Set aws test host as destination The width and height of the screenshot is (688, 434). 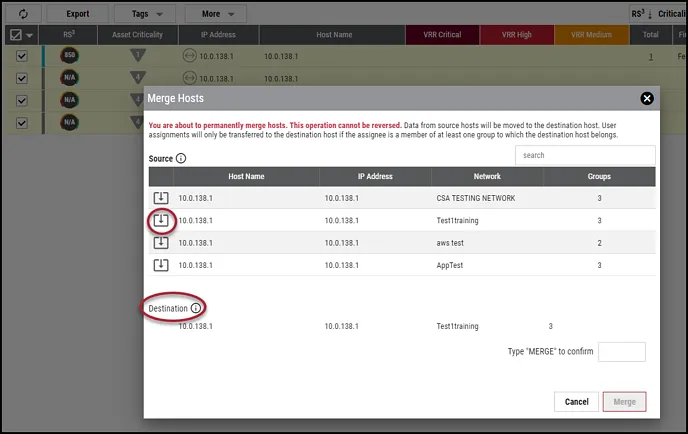coord(161,243)
